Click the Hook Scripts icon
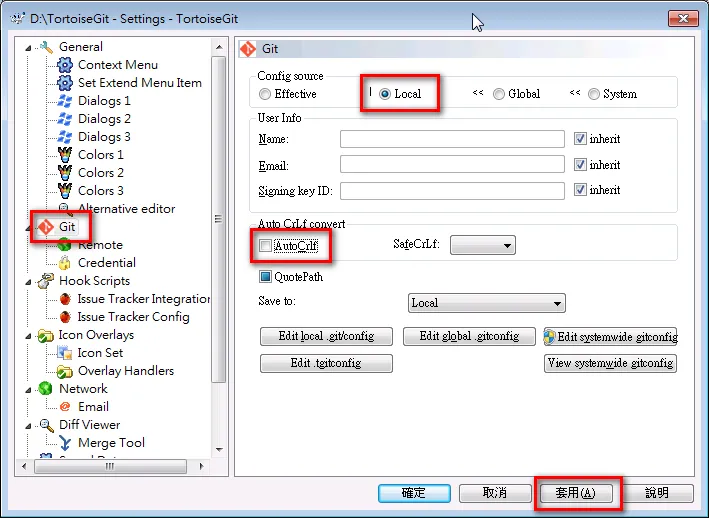The image size is (709, 518). 46,281
